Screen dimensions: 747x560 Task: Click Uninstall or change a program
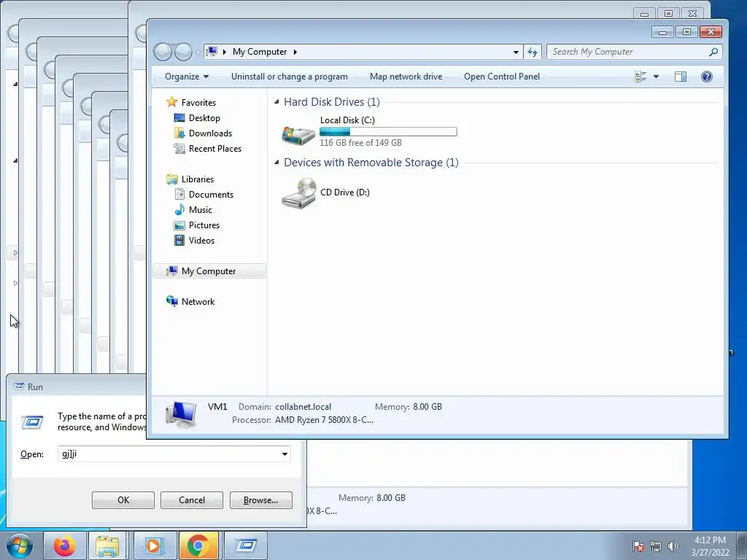tap(289, 77)
